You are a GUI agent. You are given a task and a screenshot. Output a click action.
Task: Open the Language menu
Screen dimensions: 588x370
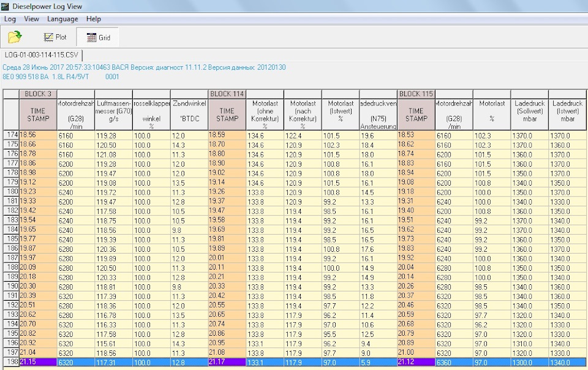pyautogui.click(x=62, y=19)
